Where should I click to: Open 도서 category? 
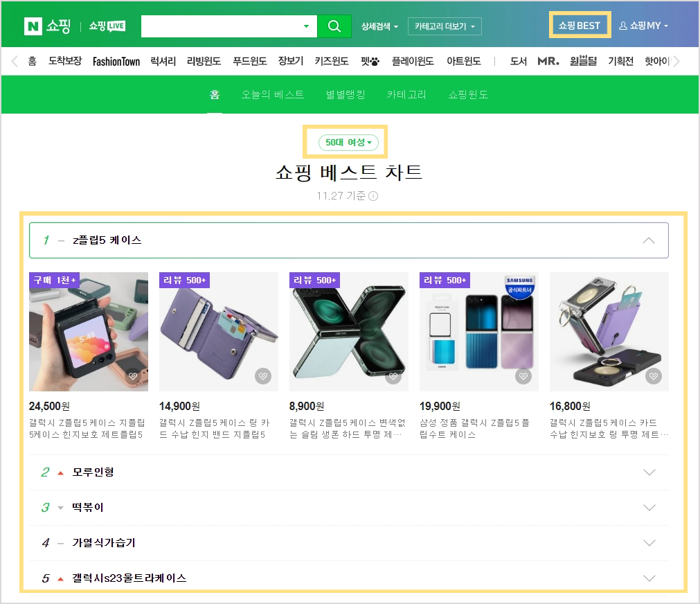tap(519, 61)
